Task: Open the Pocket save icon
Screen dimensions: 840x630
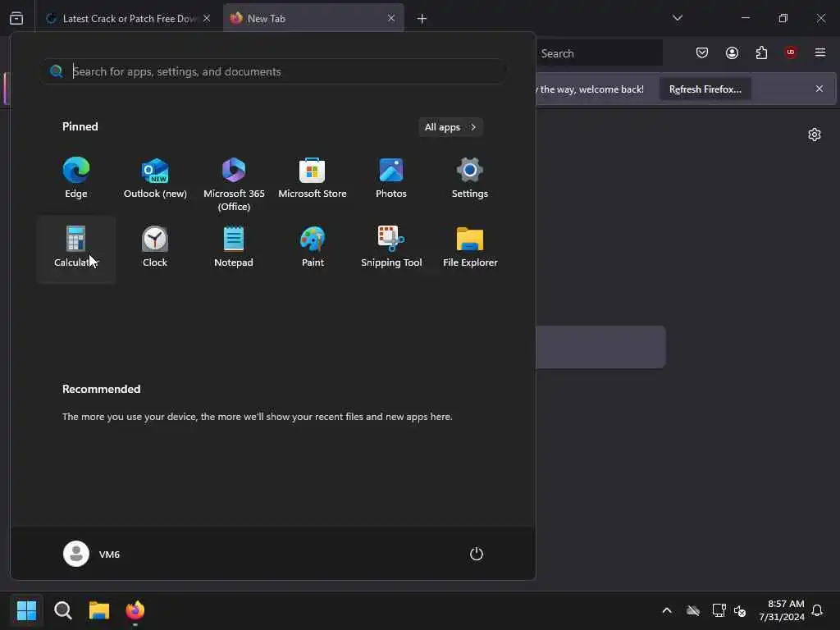Action: pyautogui.click(x=702, y=52)
